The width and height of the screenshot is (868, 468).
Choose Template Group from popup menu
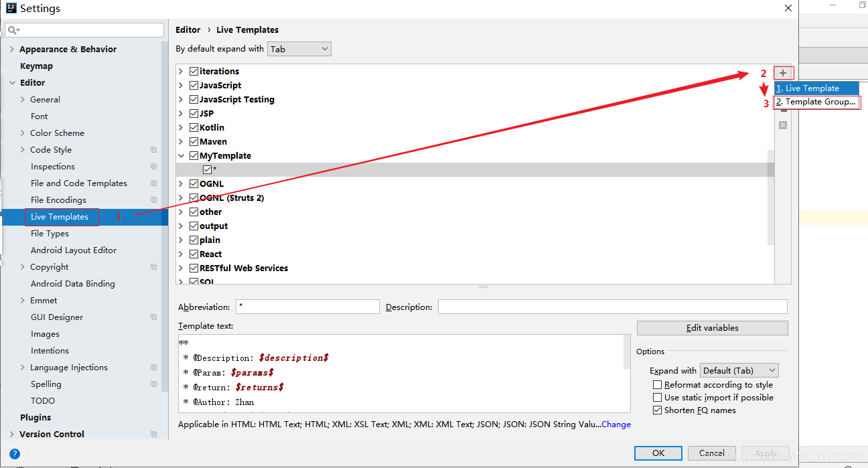point(816,102)
